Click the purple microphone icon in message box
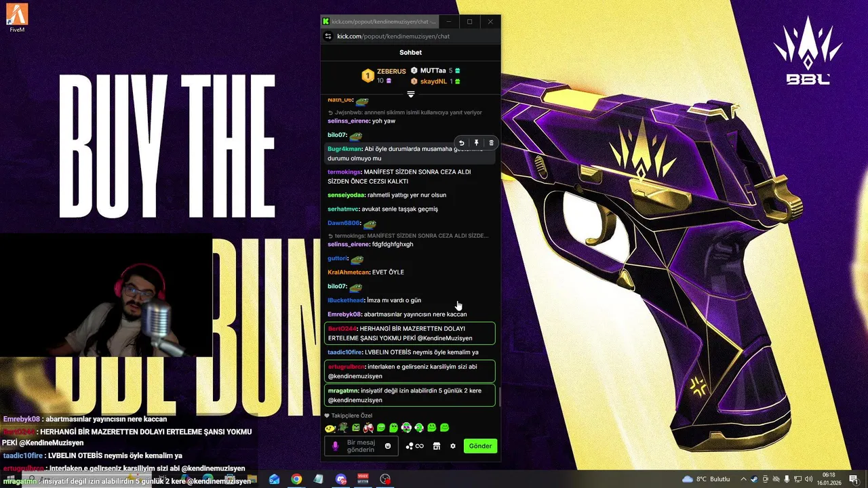The image size is (868, 488). (335, 446)
